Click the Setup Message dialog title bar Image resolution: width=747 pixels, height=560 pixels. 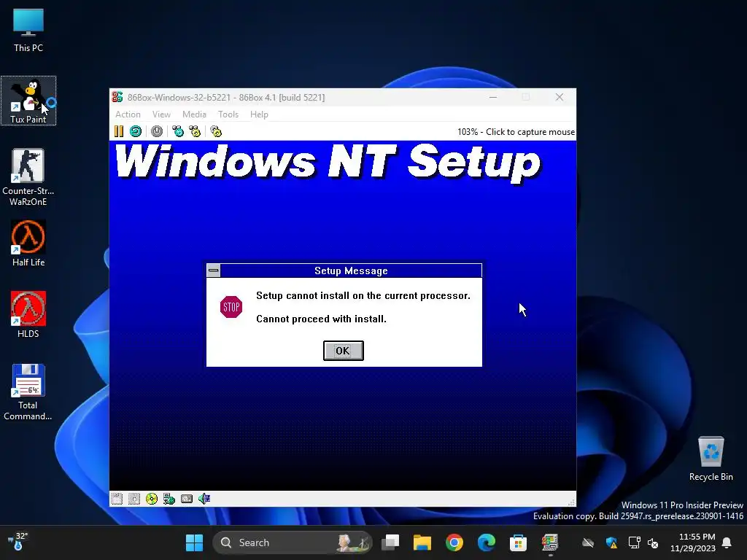(351, 271)
